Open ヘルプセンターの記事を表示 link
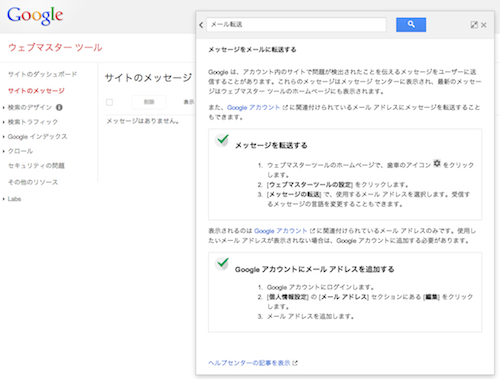 point(249,363)
